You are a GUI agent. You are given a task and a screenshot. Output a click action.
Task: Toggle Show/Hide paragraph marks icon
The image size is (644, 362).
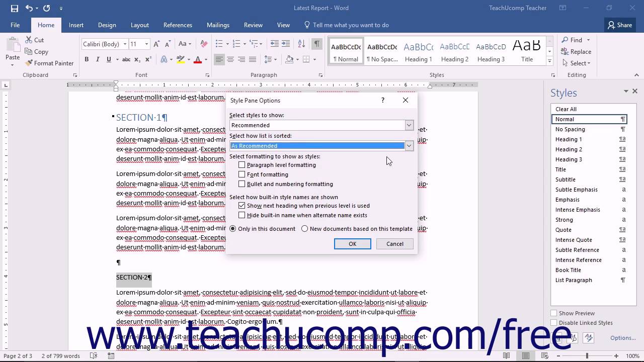click(x=316, y=44)
